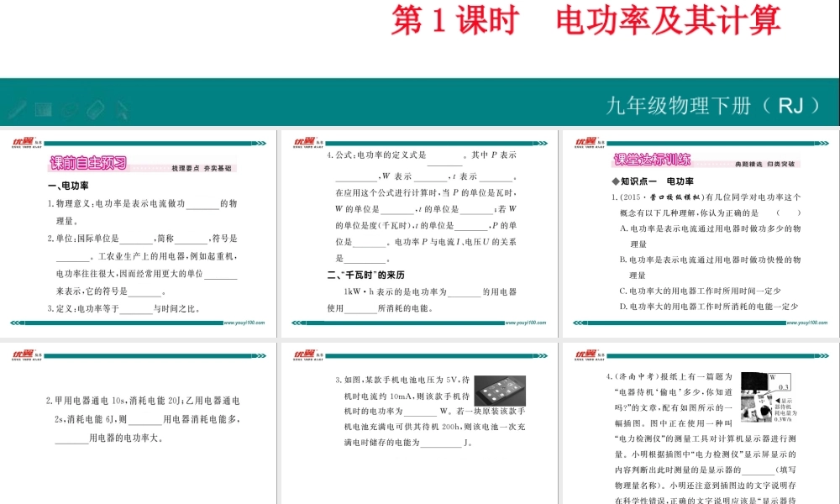The image size is (840, 504).
Task: Click the 二、"千瓦时"的来历 heading
Action: (365, 275)
